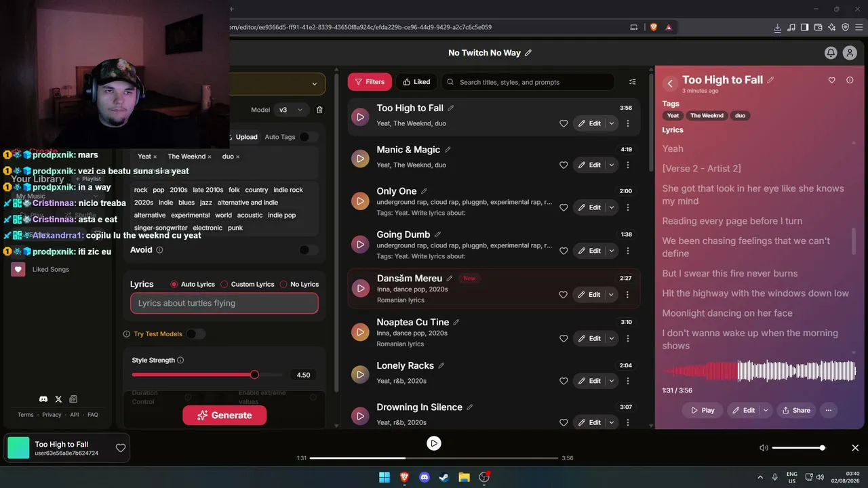Open the FAQ link in the footer
Screen dimensions: 868x488
[x=93, y=415]
